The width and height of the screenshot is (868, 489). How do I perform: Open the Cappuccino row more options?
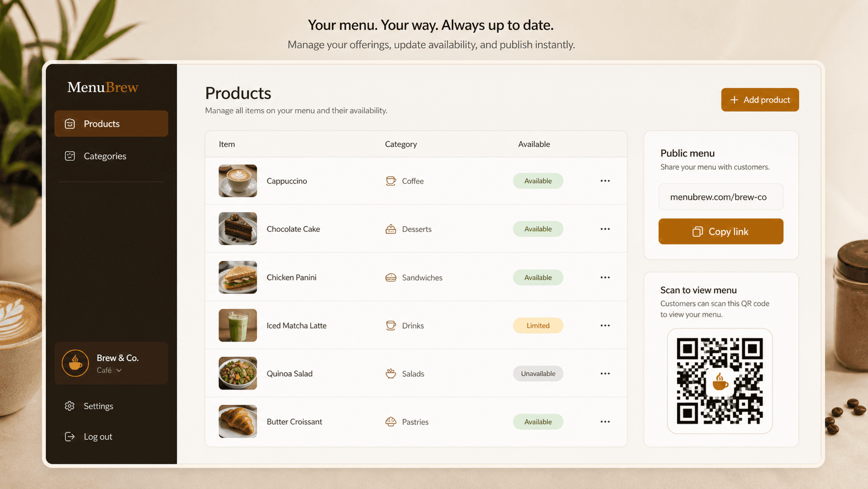pos(605,181)
